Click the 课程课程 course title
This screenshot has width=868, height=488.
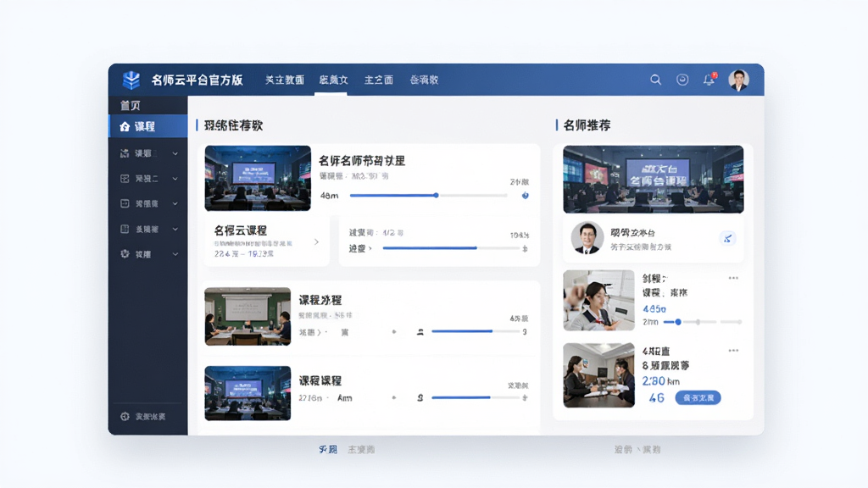[x=320, y=380]
